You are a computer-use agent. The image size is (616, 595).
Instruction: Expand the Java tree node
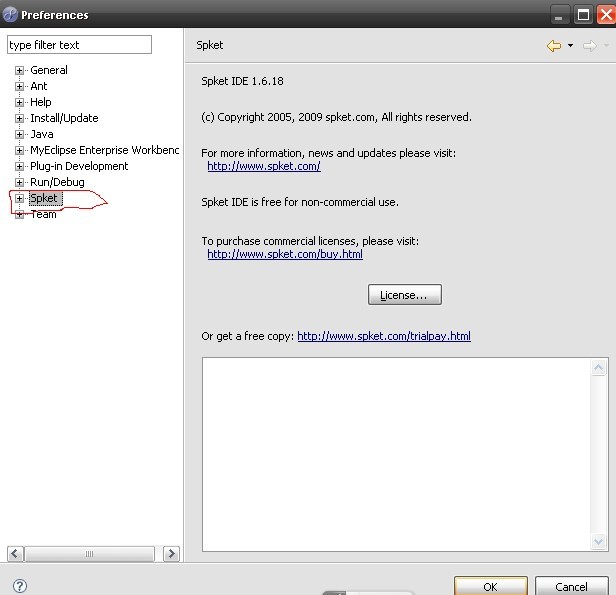19,134
